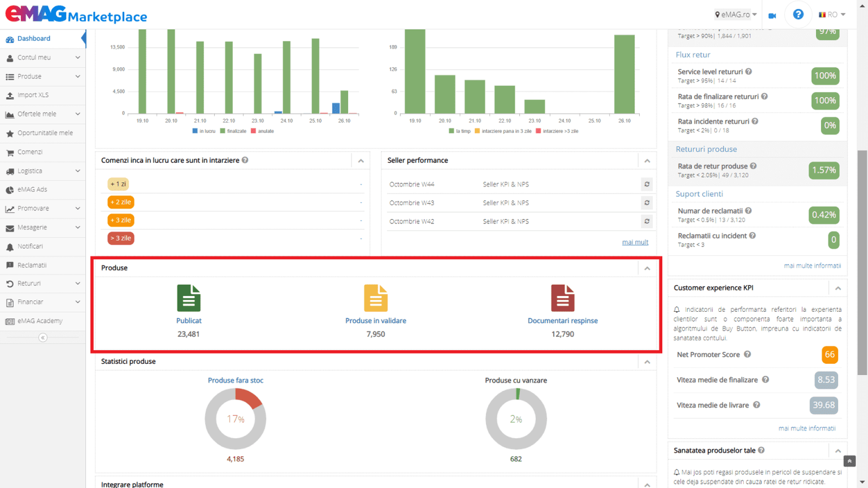The width and height of the screenshot is (868, 488).
Task: Toggle the 'la timp' chart legend item
Action: pyautogui.click(x=459, y=131)
